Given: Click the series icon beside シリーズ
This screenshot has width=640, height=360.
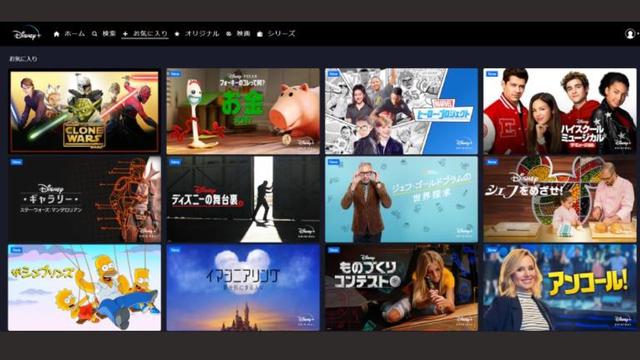Looking at the screenshot, I should point(260,34).
